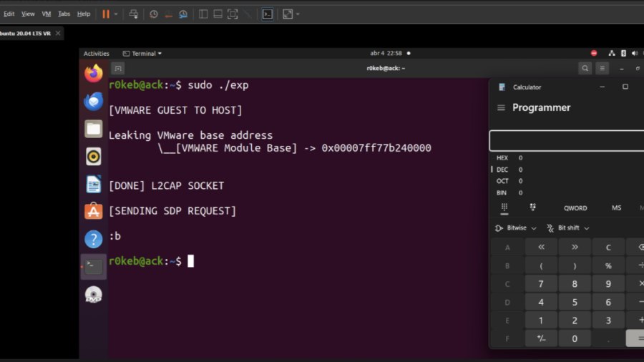The image size is (644, 362).
Task: Open Rhythmbox from the dock
Action: [94, 157]
